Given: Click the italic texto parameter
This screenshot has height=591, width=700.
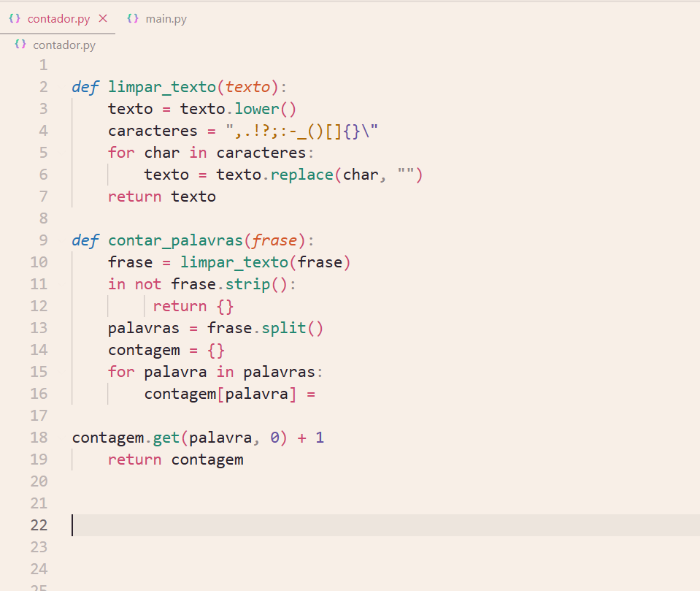Looking at the screenshot, I should pos(247,87).
